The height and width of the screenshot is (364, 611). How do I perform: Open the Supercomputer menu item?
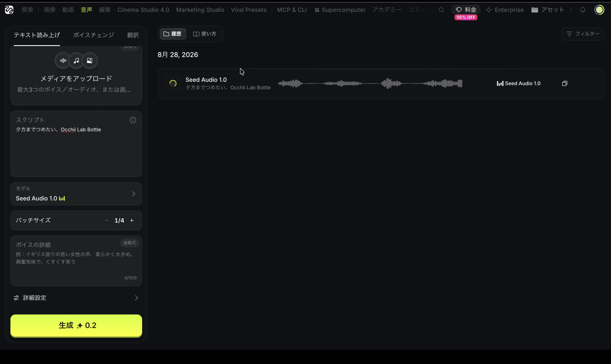pyautogui.click(x=340, y=10)
